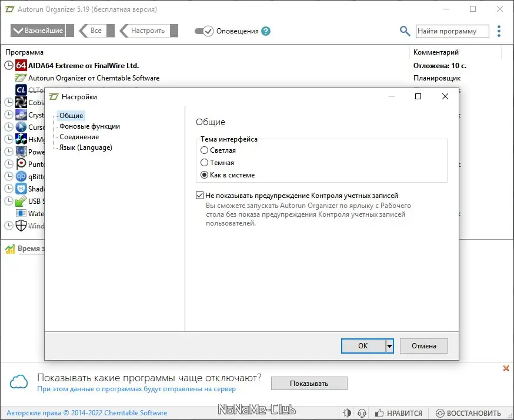Open the Фоновые функции settings section

pyautogui.click(x=89, y=126)
